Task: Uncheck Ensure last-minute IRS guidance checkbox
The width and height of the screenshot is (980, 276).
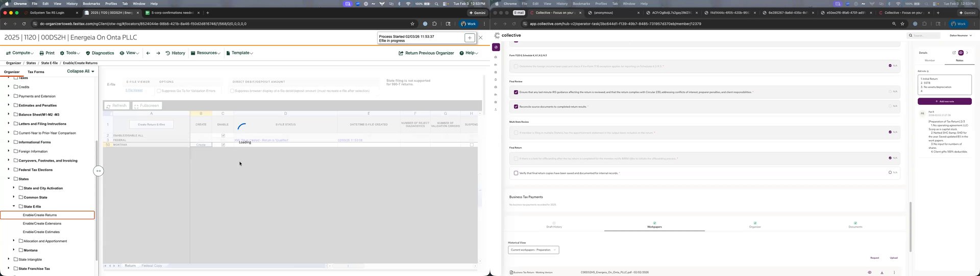Action: pos(516,93)
